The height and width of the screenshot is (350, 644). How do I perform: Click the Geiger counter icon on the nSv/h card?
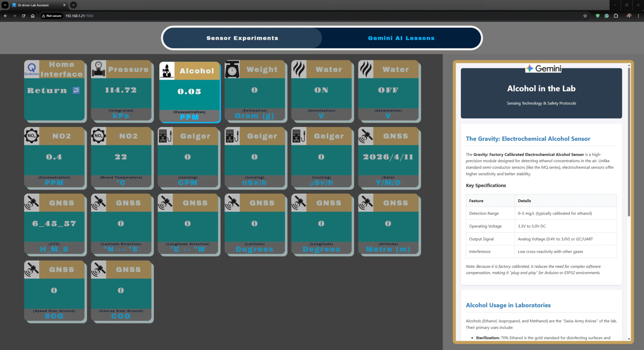tap(232, 136)
